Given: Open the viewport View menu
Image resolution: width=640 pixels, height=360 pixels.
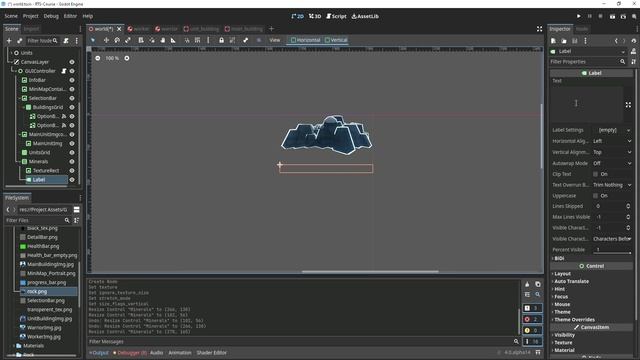Looking at the screenshot, I should [275, 40].
